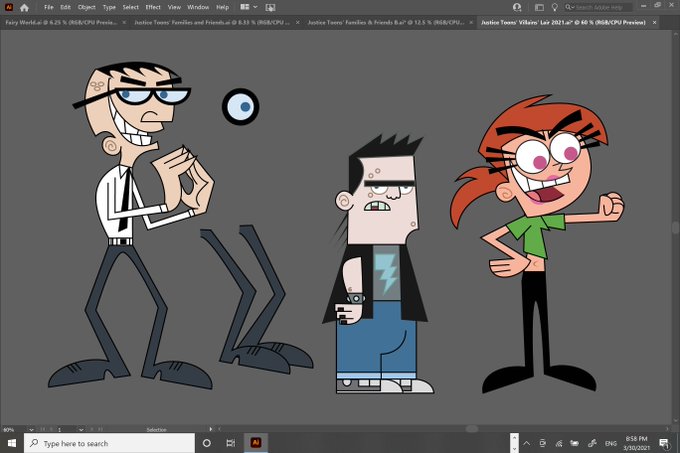Open the View menu
This screenshot has width=680, height=453.
click(174, 7)
